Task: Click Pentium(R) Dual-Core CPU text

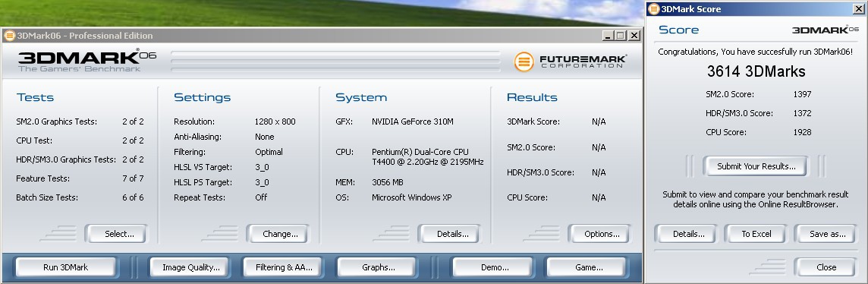Action: point(420,152)
